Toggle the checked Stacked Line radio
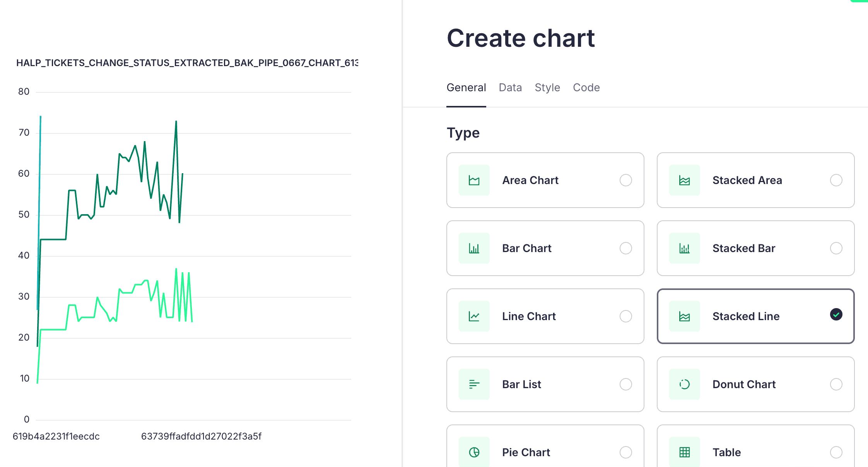Viewport: 868px width, 467px height. pyautogui.click(x=836, y=315)
